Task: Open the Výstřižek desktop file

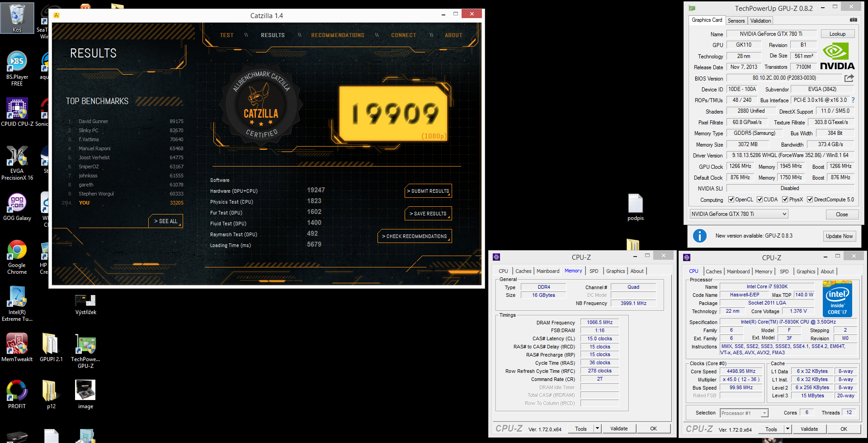Action: click(x=85, y=304)
